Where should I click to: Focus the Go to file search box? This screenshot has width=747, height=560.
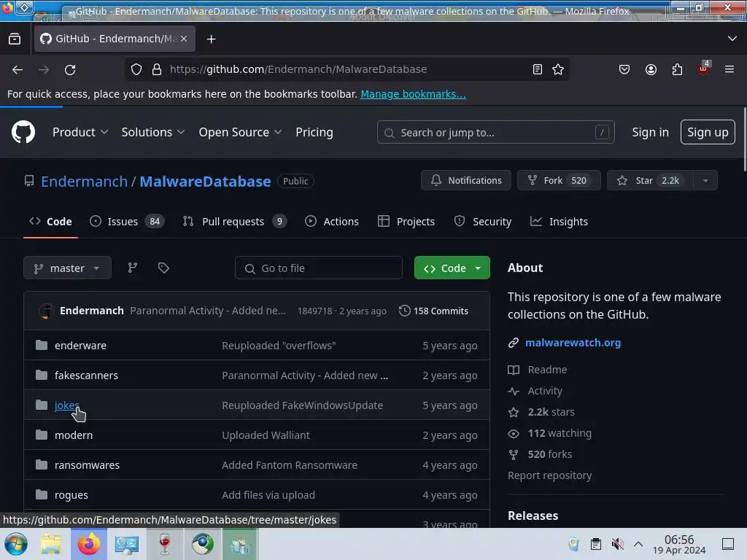319,268
